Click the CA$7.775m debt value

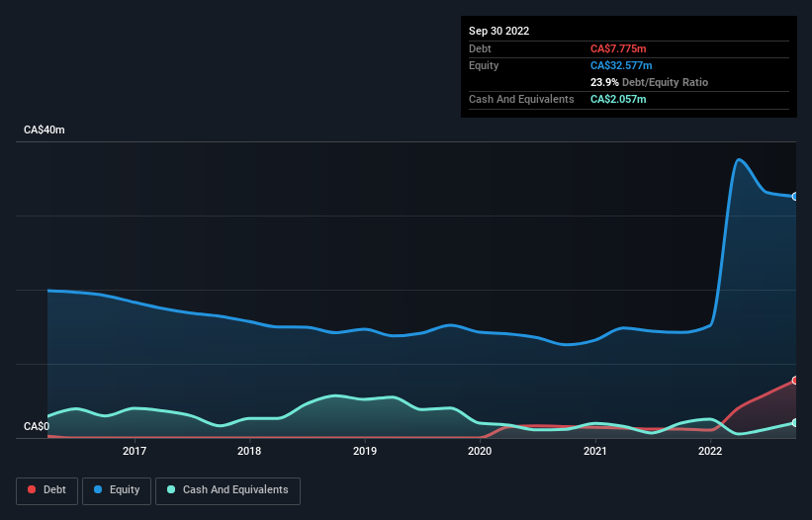pyautogui.click(x=618, y=48)
